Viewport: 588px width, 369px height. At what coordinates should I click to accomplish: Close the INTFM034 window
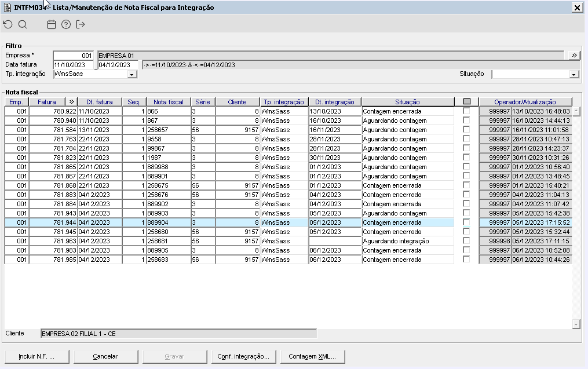tap(577, 8)
